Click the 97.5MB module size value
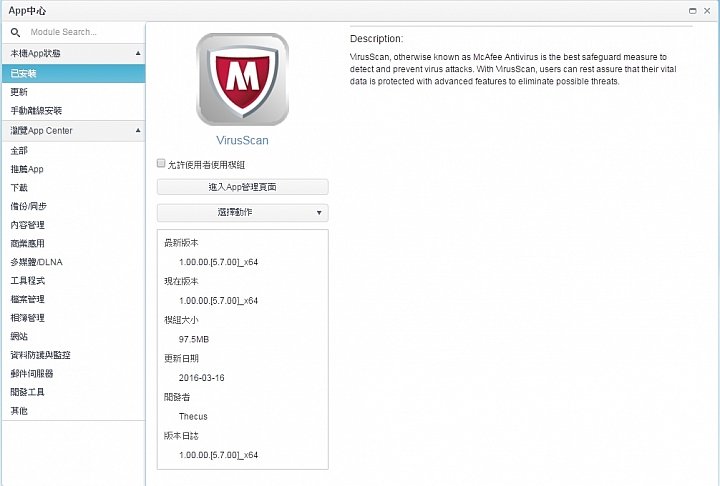Viewport: 720px width, 486px height. 194,339
